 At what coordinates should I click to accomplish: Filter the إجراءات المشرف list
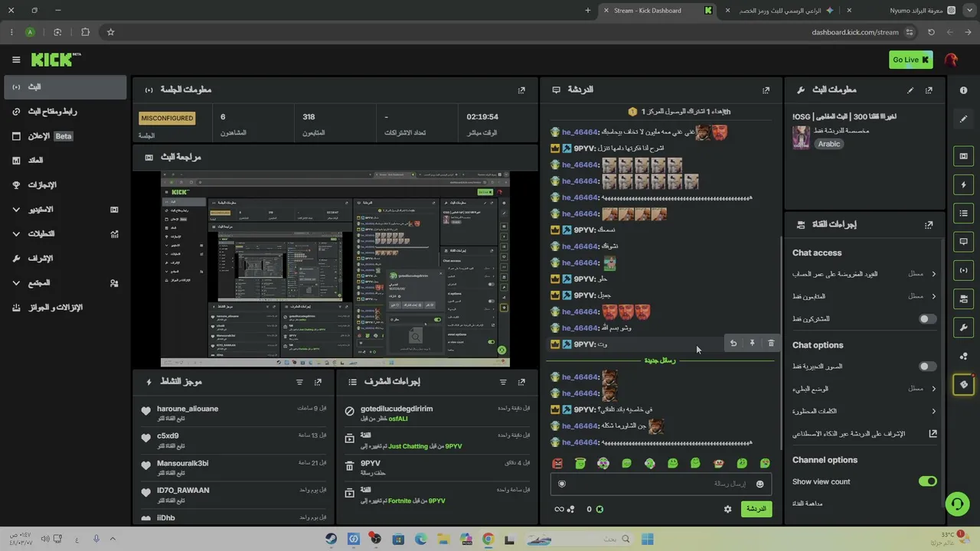(x=503, y=382)
